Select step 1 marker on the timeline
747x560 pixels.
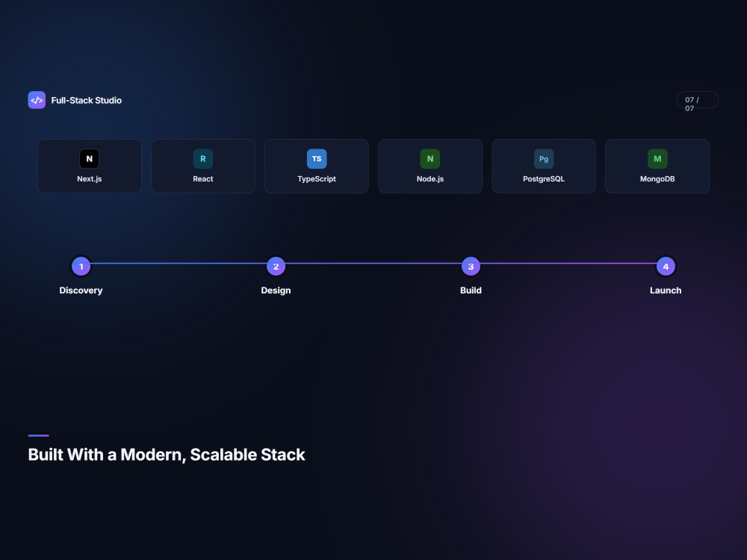point(81,267)
